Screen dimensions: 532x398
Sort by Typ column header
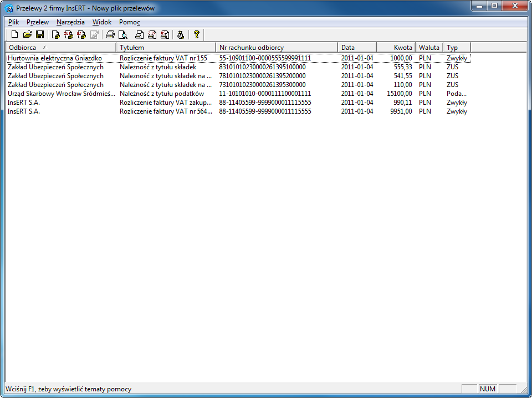coord(457,48)
